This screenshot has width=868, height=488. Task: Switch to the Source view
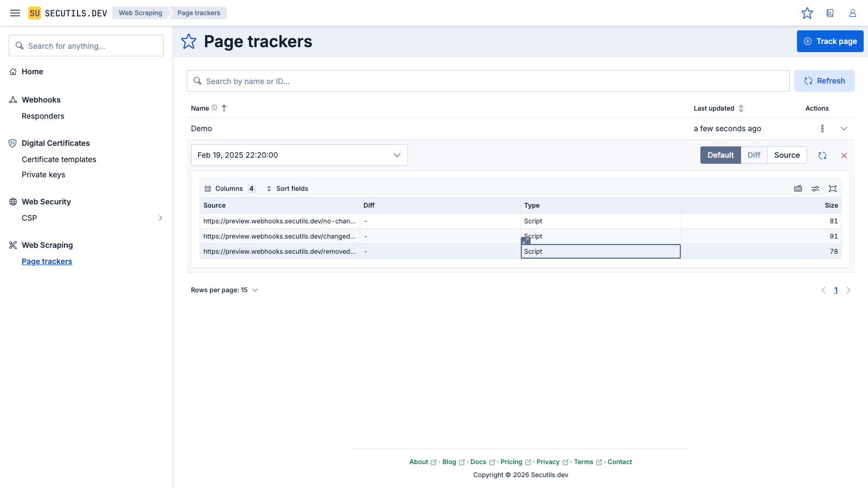(x=787, y=155)
